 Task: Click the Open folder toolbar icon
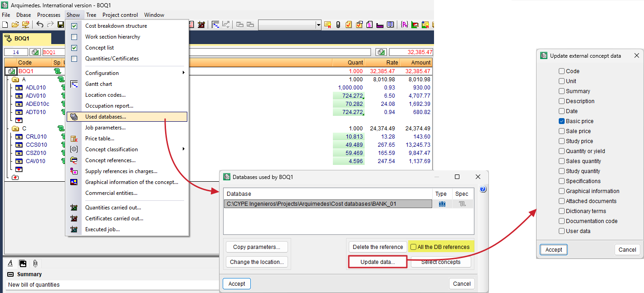pos(15,25)
